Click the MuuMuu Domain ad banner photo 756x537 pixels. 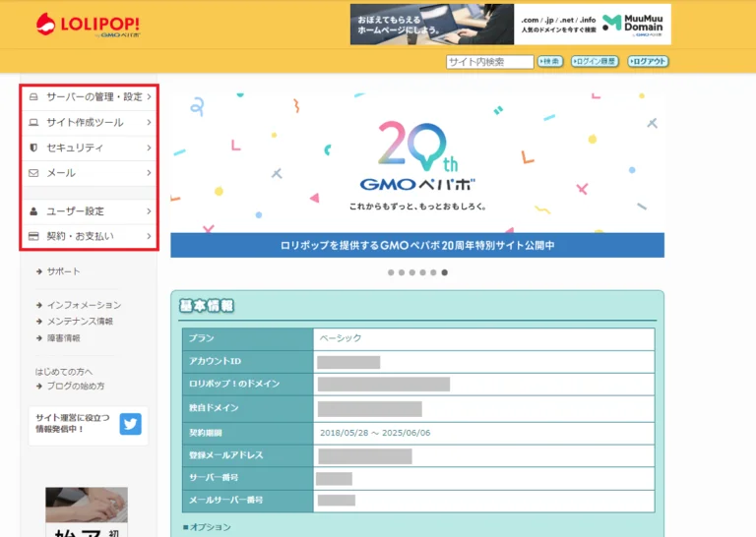(x=432, y=24)
